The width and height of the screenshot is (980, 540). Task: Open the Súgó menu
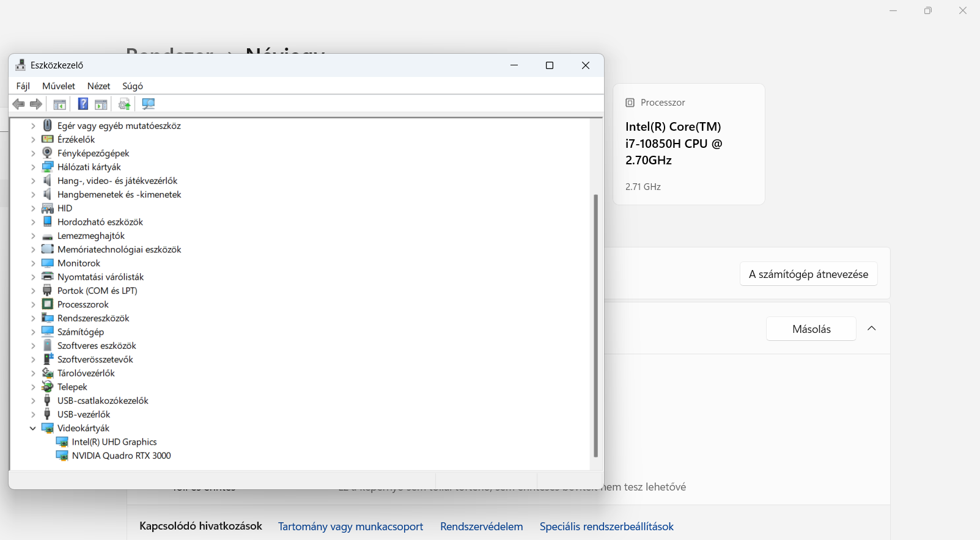tap(133, 86)
